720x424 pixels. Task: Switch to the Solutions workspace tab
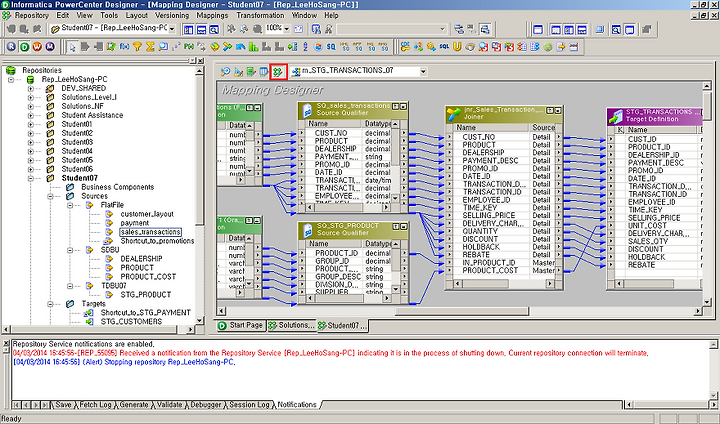[291, 325]
